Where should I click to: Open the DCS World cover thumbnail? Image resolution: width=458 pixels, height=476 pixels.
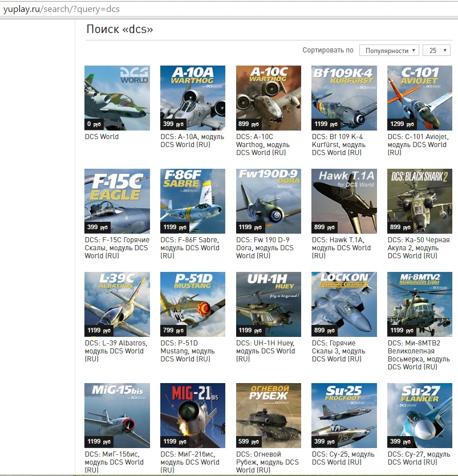[117, 98]
